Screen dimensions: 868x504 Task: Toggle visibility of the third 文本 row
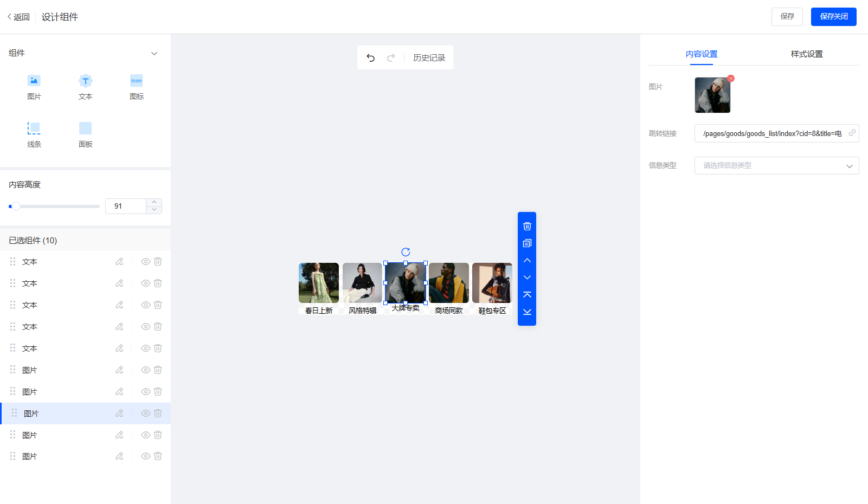point(146,305)
